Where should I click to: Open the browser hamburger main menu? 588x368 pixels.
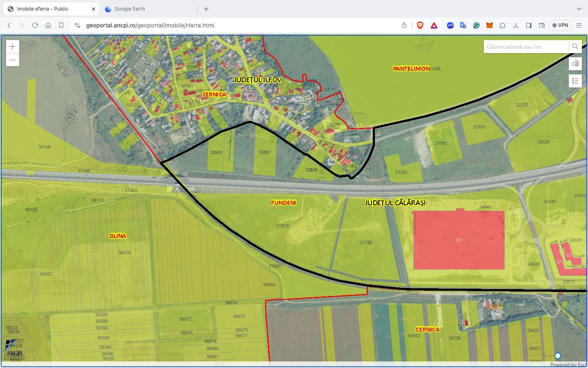tap(579, 25)
